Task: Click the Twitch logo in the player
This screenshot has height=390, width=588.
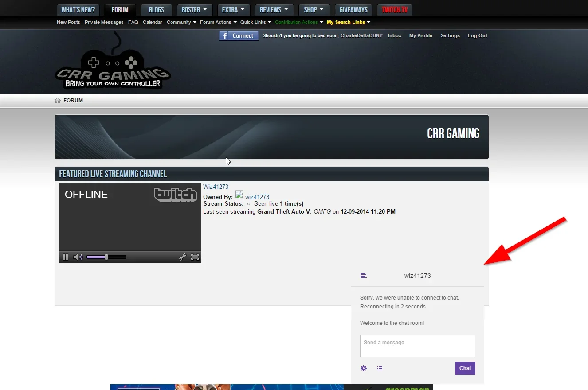Action: [176, 195]
